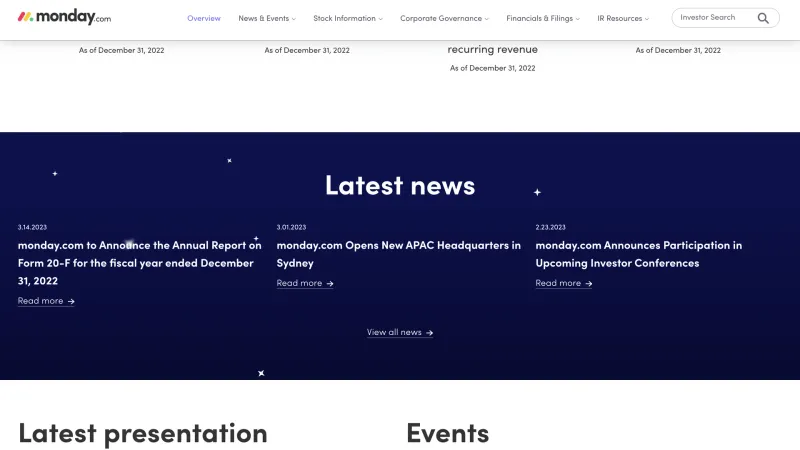Screen dimensions: 800x450
Task: Read more about the Form 20-F announcement
Action: (x=46, y=301)
